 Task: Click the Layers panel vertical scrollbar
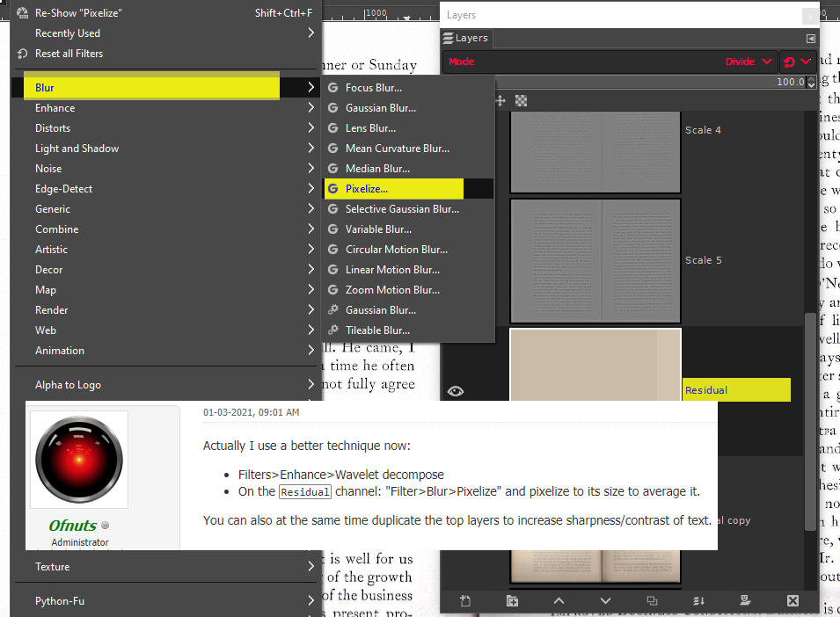pyautogui.click(x=811, y=422)
